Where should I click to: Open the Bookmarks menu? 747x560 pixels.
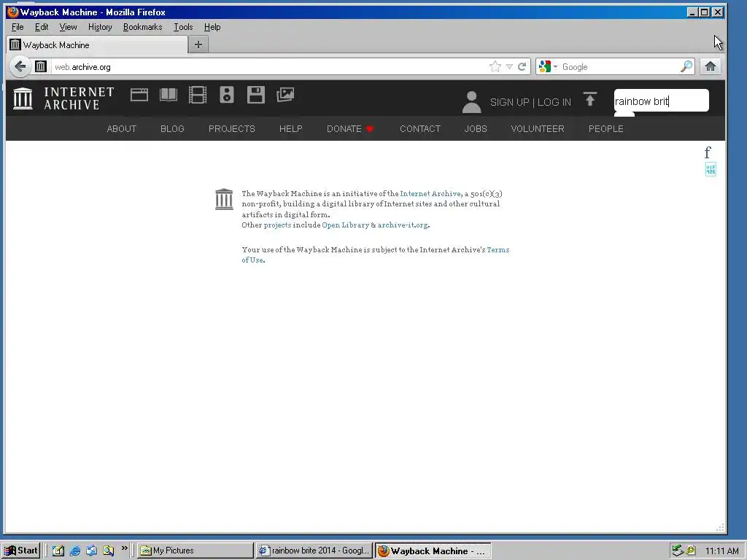(142, 27)
